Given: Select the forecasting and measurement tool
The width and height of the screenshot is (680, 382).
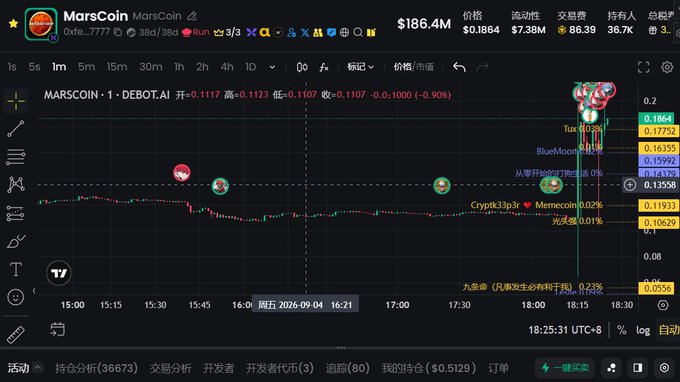Looking at the screenshot, I should (16, 213).
